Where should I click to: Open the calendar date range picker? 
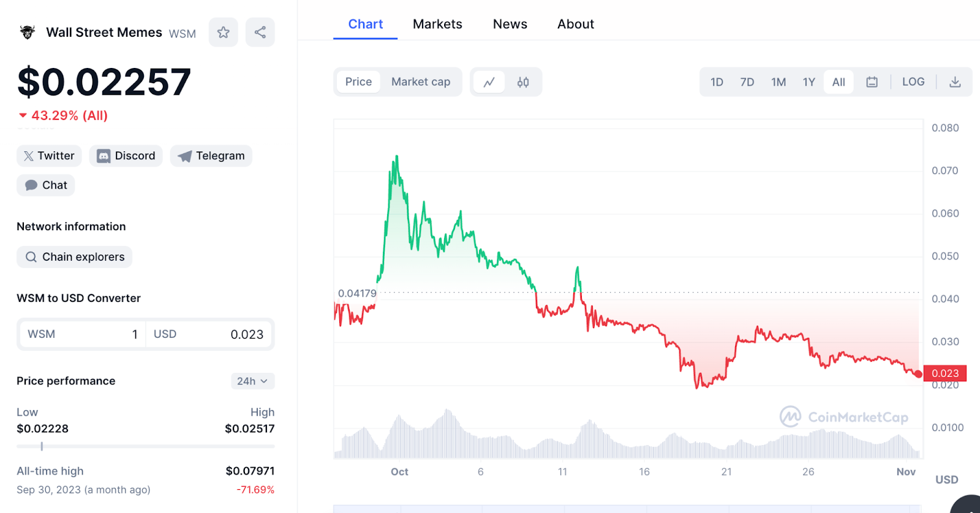pyautogui.click(x=872, y=82)
